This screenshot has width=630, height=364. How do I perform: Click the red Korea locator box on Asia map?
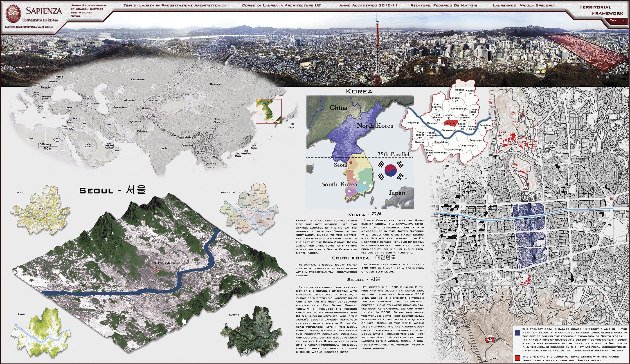(268, 111)
